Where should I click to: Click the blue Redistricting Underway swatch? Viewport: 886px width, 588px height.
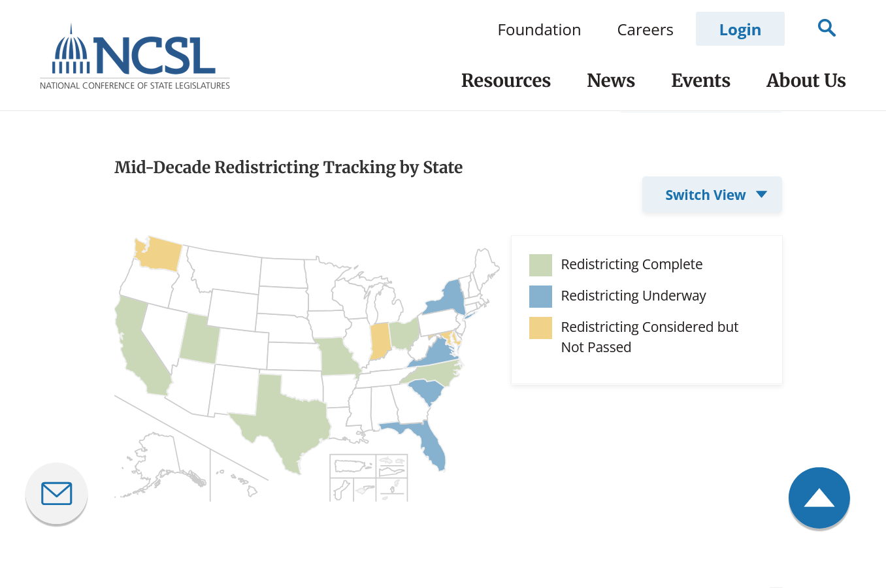(x=540, y=296)
